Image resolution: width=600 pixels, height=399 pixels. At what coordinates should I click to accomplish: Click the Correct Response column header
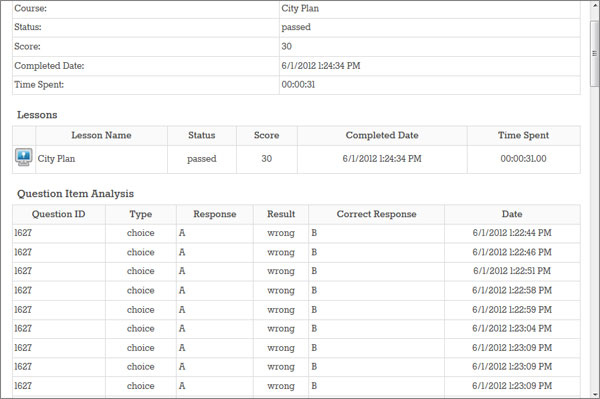[377, 214]
